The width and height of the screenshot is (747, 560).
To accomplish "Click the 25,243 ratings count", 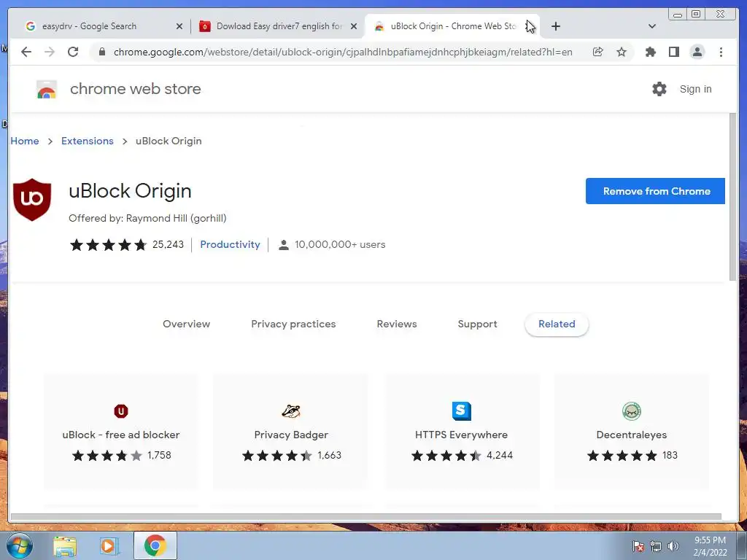I will click(x=168, y=244).
